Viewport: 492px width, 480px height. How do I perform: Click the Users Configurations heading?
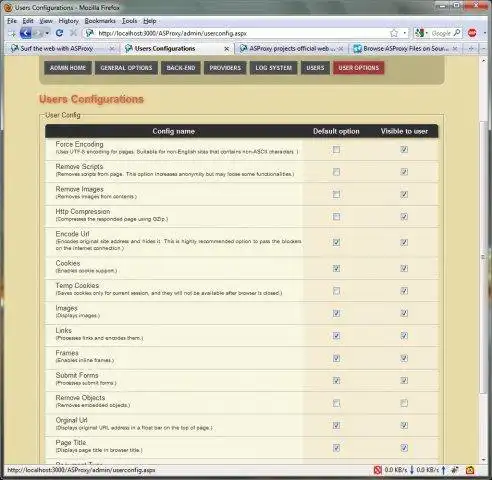(91, 99)
